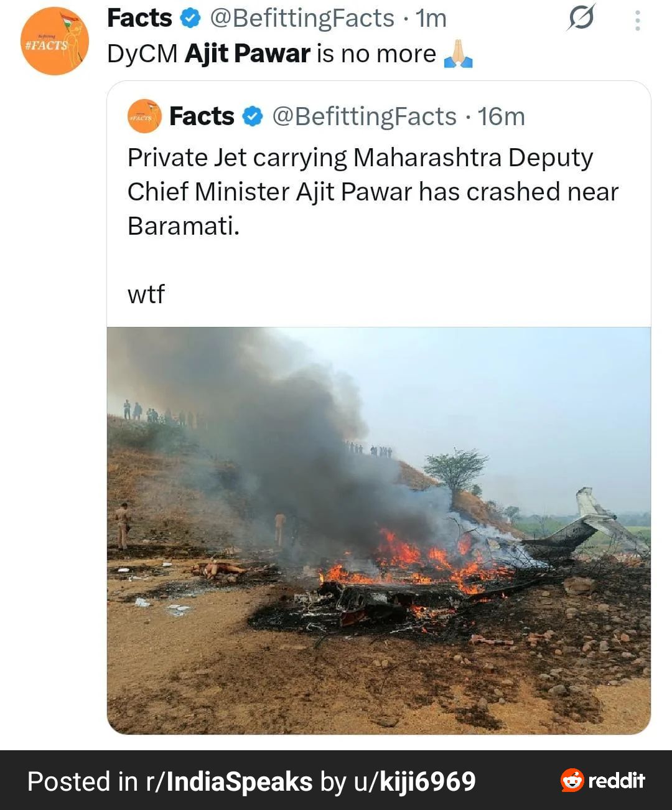Click the 1m timestamp
This screenshot has width=672, height=810.
click(431, 19)
